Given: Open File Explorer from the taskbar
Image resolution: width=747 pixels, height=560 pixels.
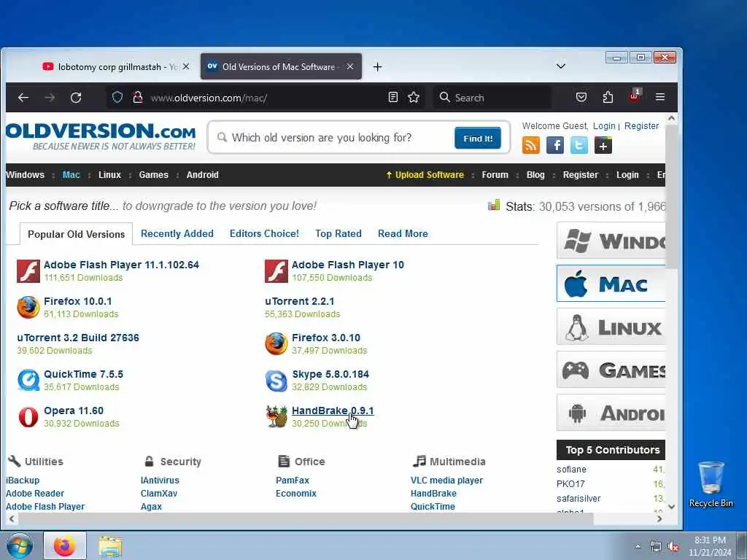Looking at the screenshot, I should point(111,546).
